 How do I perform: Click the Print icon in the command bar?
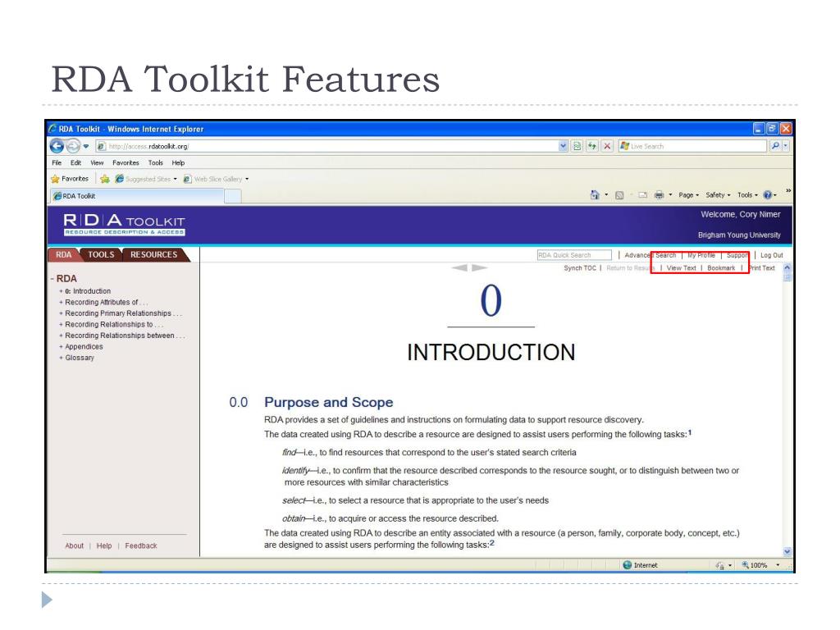pyautogui.click(x=659, y=195)
